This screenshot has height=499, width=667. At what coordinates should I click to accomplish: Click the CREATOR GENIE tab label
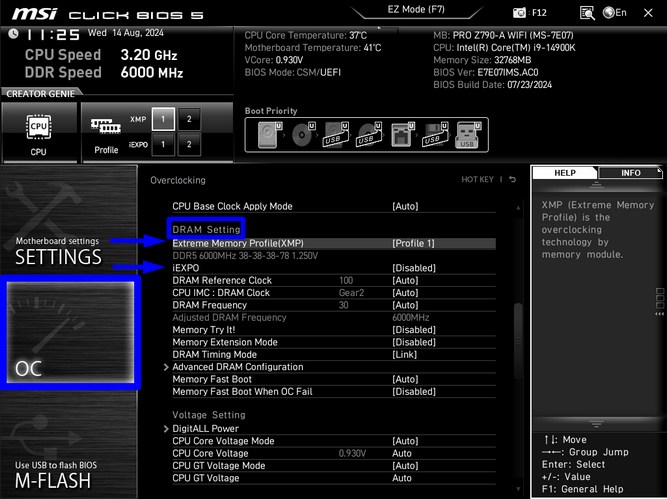[41, 94]
